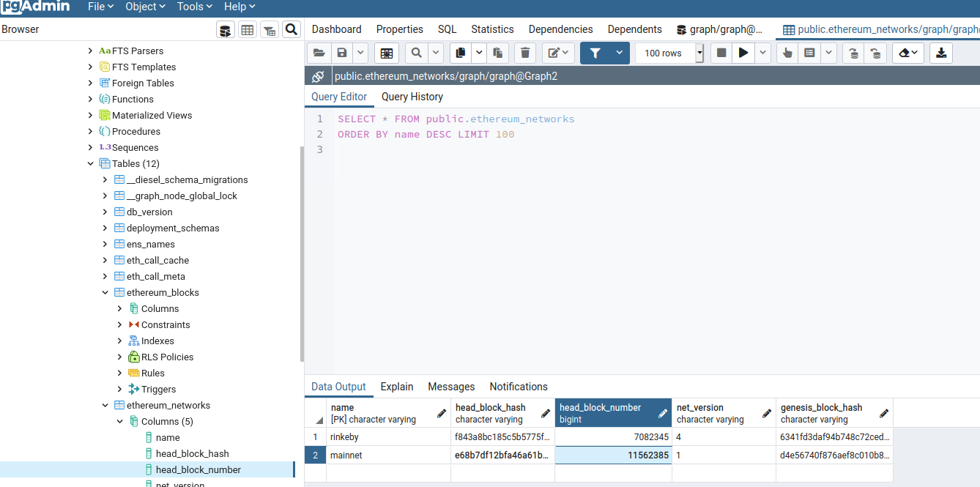980x487 pixels.
Task: Click the Search Objects magnifier in Browser header
Action: pos(292,29)
